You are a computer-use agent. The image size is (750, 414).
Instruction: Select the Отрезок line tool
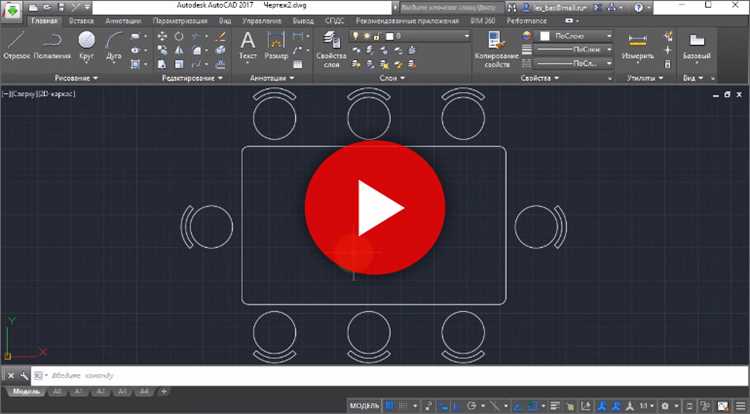click(x=17, y=45)
